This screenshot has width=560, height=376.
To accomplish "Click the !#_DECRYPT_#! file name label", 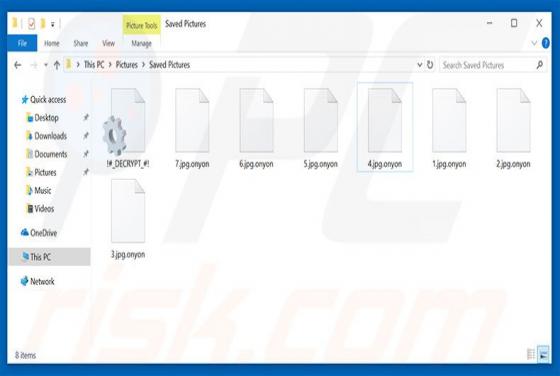I will pyautogui.click(x=128, y=164).
